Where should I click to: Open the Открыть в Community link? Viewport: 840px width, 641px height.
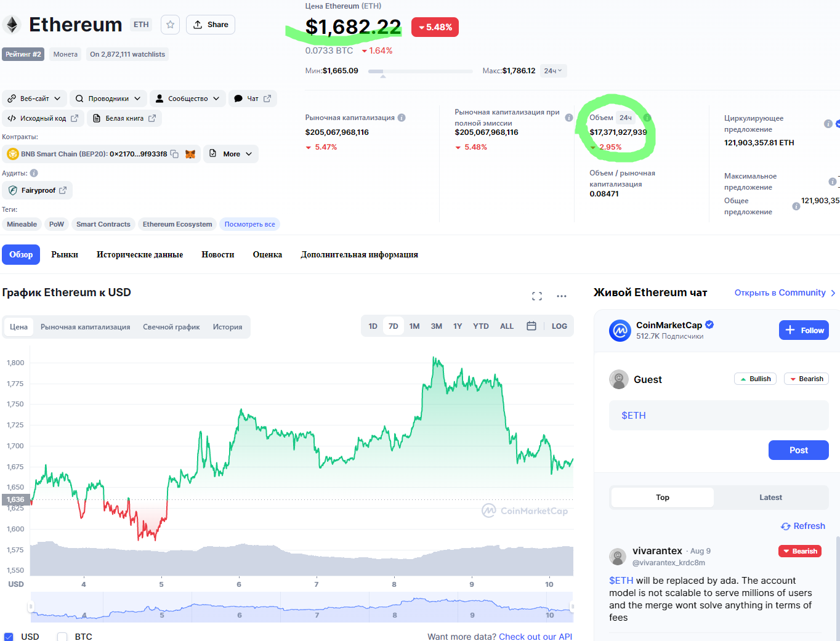[785, 292]
